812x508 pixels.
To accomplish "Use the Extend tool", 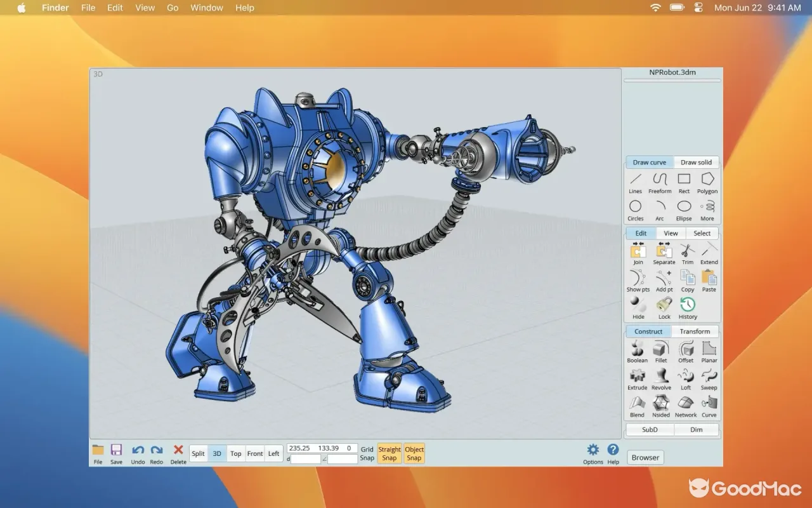I will [x=709, y=253].
